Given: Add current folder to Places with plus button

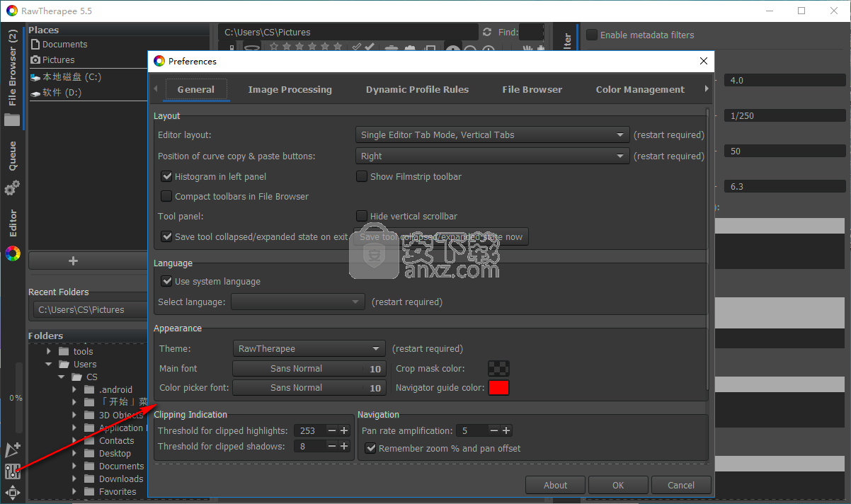Looking at the screenshot, I should pos(73,260).
